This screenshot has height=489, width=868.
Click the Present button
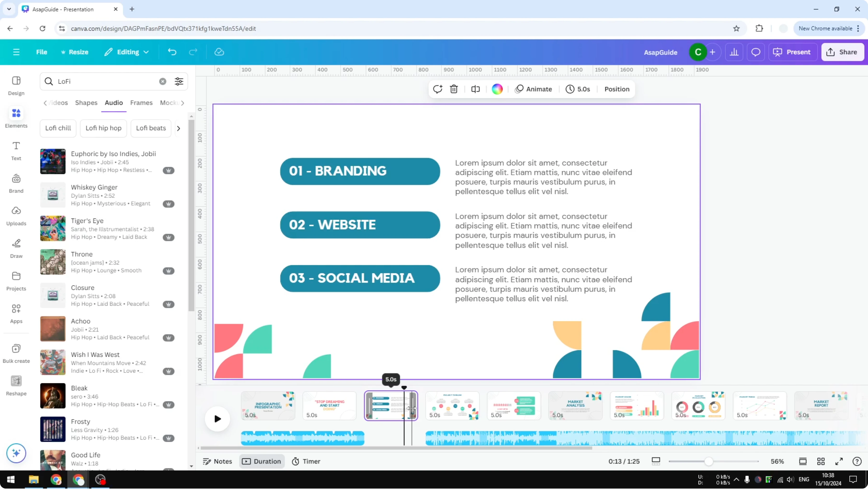(793, 52)
